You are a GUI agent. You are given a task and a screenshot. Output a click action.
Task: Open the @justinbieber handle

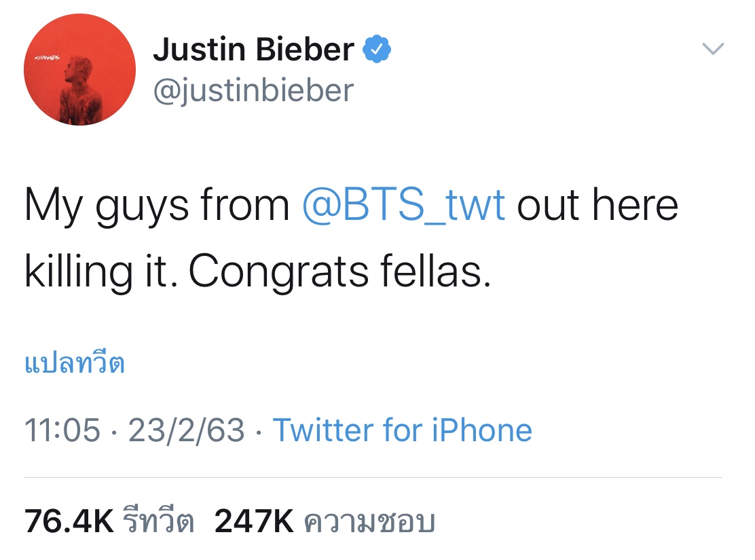(x=253, y=90)
